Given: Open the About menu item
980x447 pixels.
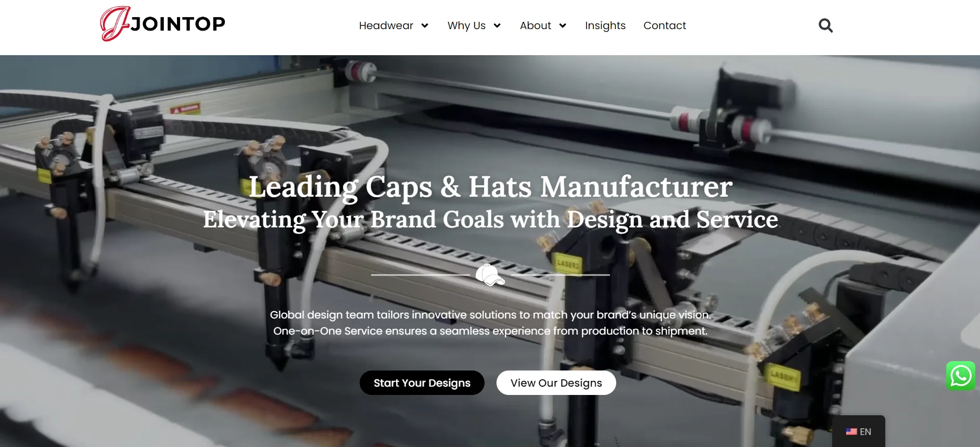Looking at the screenshot, I should click(536, 25).
